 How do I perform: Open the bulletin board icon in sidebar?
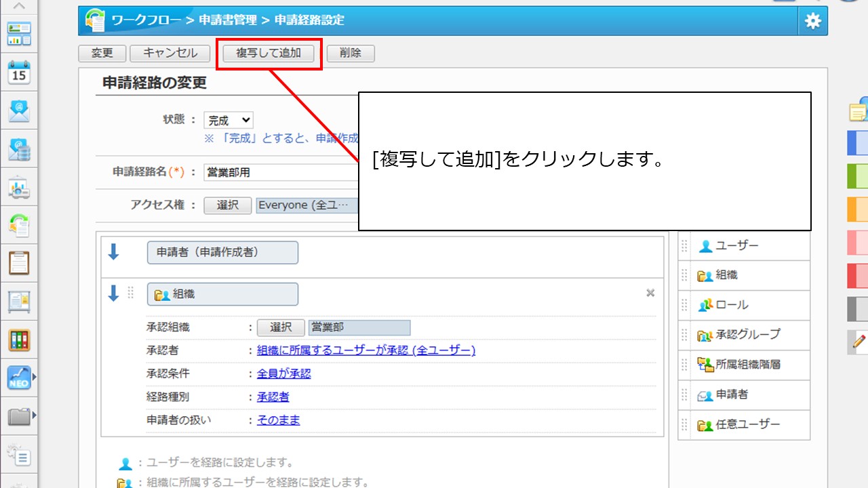click(x=19, y=302)
